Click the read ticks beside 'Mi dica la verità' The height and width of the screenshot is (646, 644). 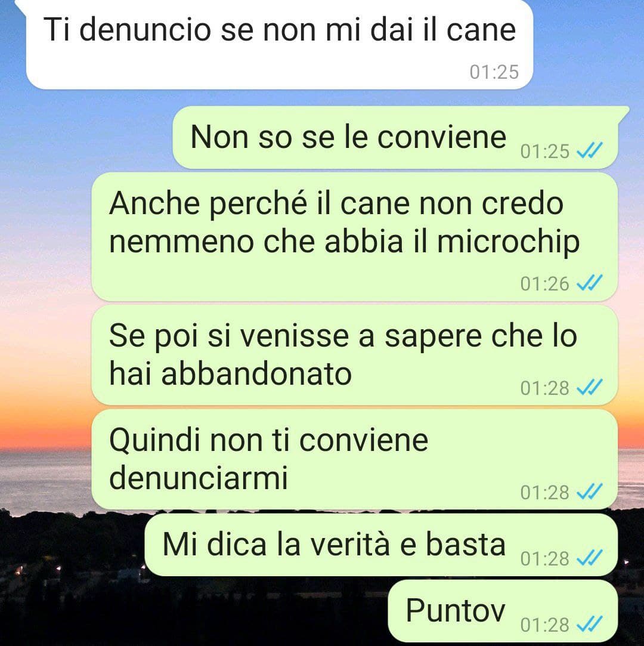pos(590,558)
